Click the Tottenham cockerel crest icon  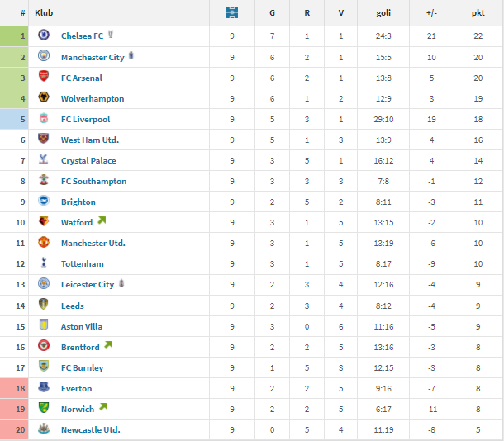[x=44, y=263]
